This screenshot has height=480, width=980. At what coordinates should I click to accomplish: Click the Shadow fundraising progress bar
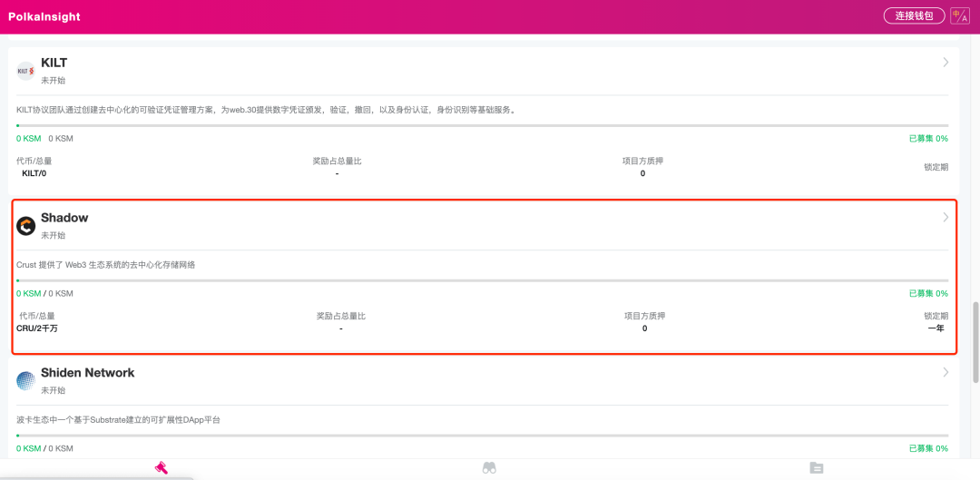pyautogui.click(x=482, y=280)
